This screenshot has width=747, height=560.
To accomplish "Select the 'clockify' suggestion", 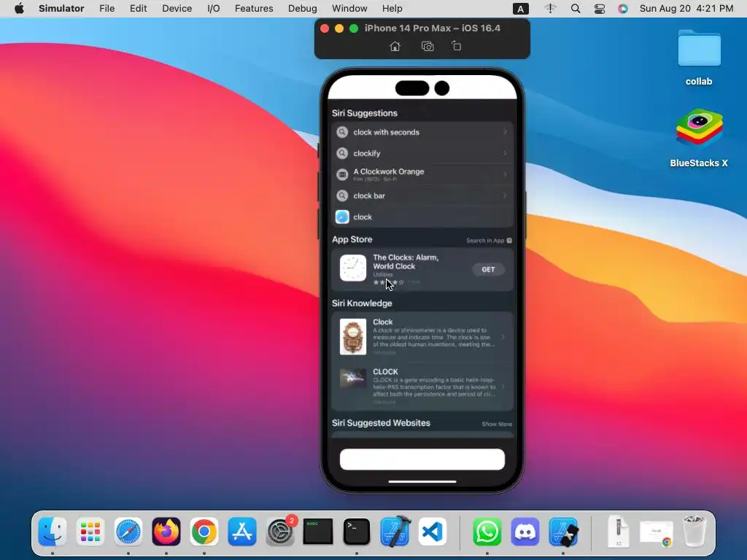I will click(422, 153).
